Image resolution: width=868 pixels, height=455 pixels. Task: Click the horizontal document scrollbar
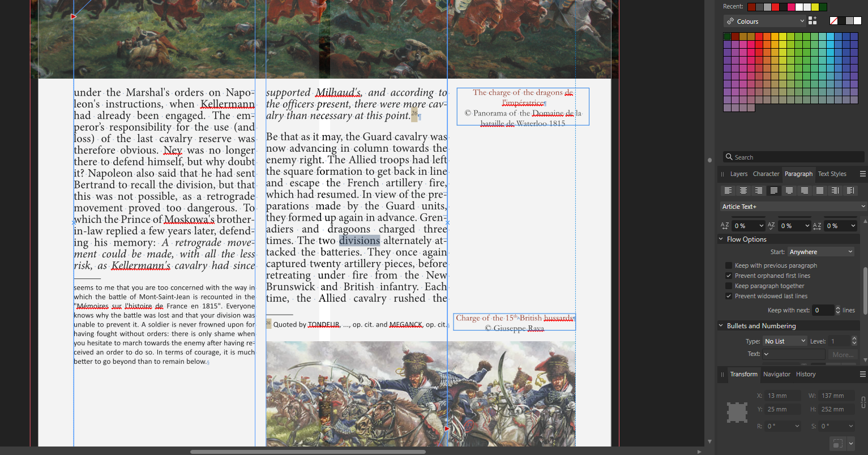pyautogui.click(x=307, y=452)
